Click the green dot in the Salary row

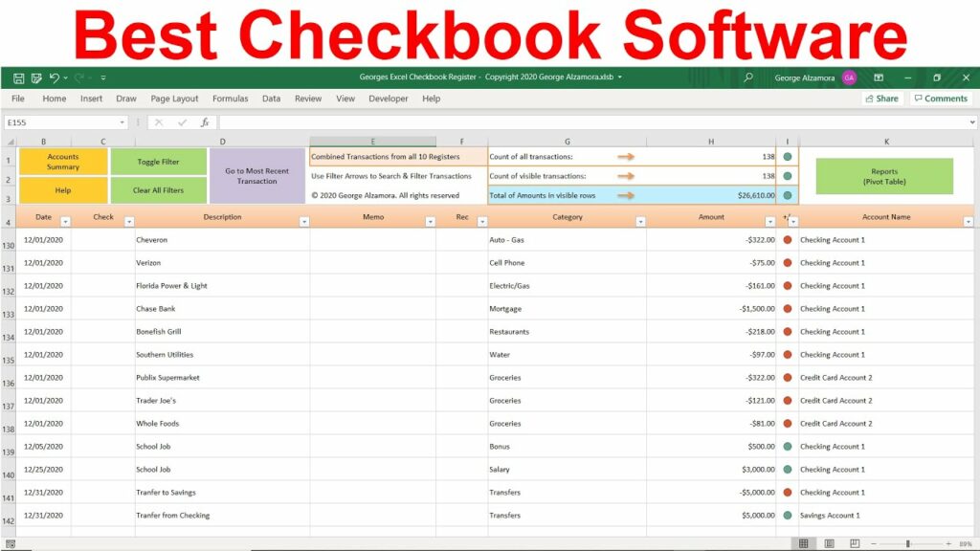[788, 470]
